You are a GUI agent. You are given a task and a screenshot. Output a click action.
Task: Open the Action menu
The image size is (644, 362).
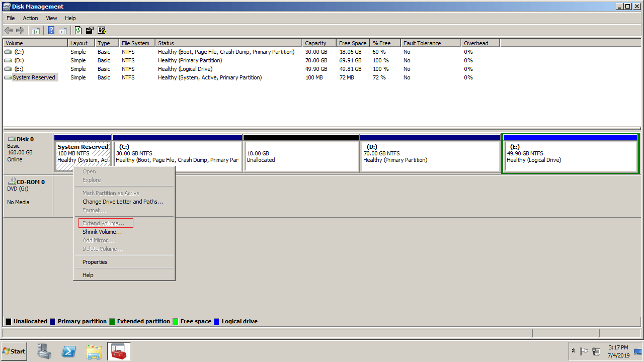tap(30, 18)
